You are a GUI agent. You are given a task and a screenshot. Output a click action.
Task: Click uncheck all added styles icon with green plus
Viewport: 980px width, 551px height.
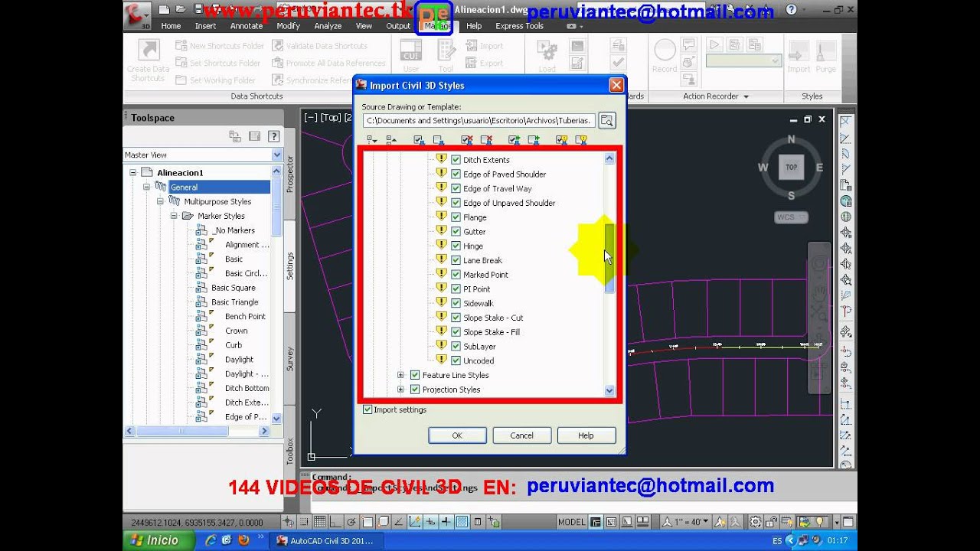(534, 140)
